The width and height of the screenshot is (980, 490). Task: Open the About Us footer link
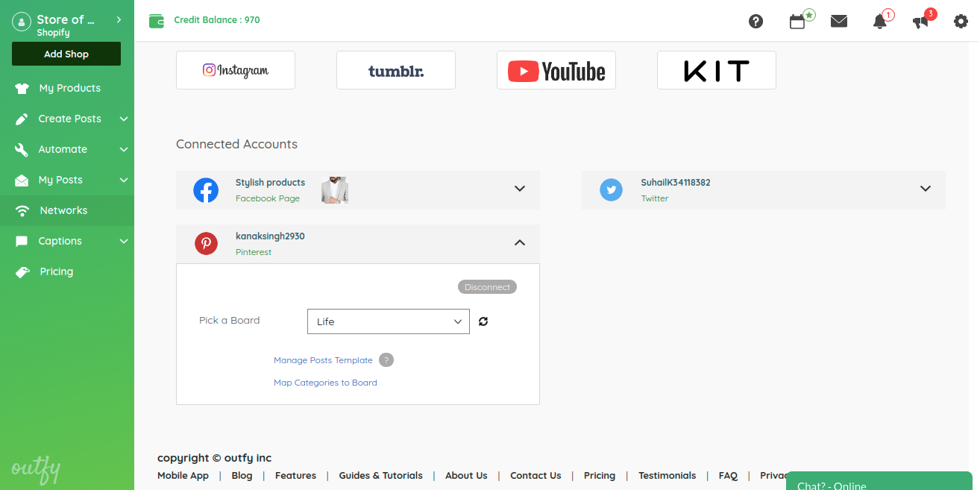coord(466,476)
